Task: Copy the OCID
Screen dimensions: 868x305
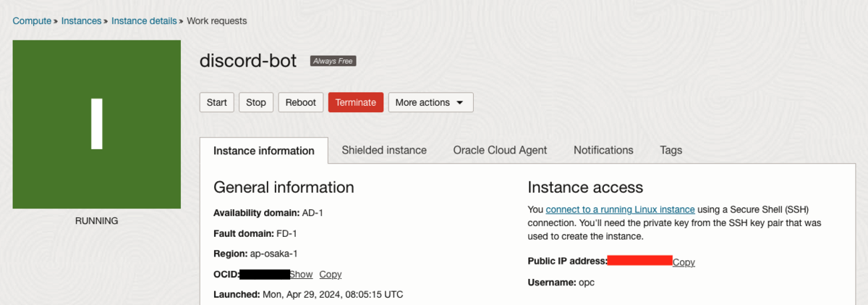Action: point(331,275)
